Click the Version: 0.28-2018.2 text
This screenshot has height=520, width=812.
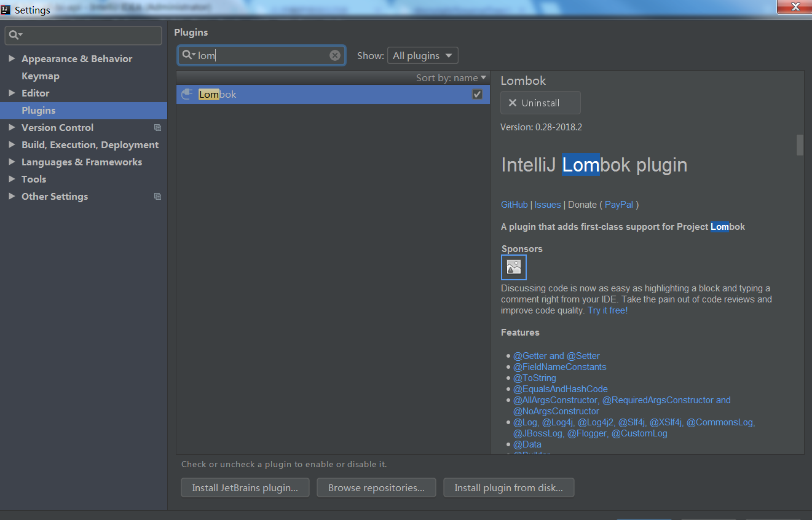pyautogui.click(x=541, y=127)
